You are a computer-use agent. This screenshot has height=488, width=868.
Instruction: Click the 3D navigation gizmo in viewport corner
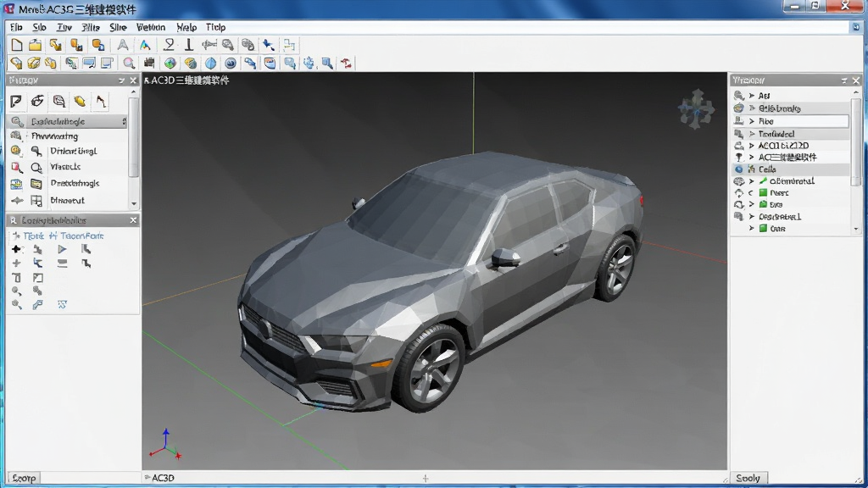pyautogui.click(x=696, y=109)
